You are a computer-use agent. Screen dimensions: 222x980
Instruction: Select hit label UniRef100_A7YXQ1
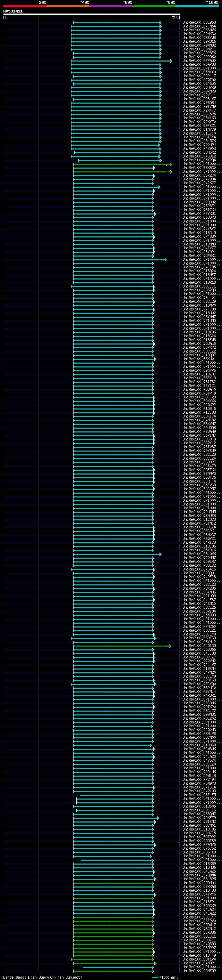click(x=199, y=214)
